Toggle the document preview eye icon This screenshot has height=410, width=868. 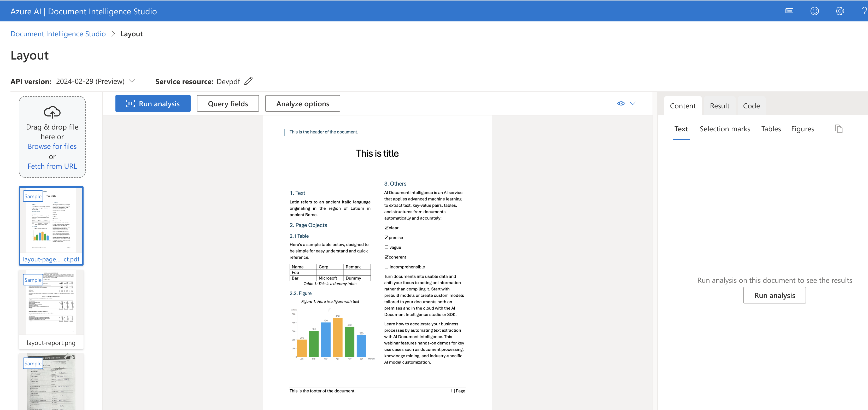(621, 103)
